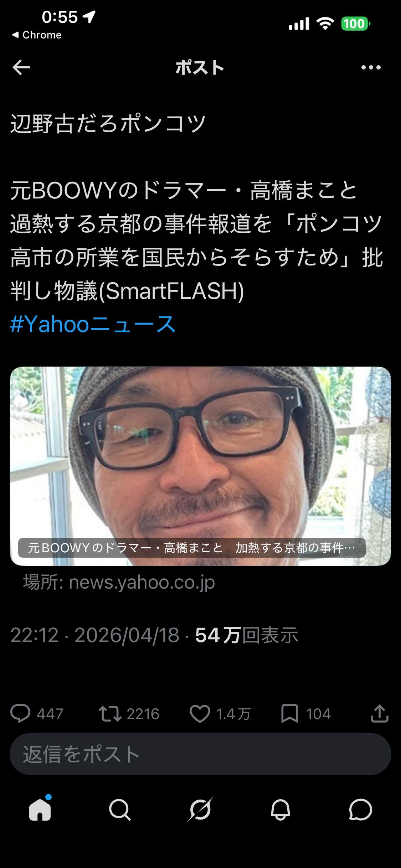Open notifications bell icon
This screenshot has height=868, width=401.
click(281, 810)
